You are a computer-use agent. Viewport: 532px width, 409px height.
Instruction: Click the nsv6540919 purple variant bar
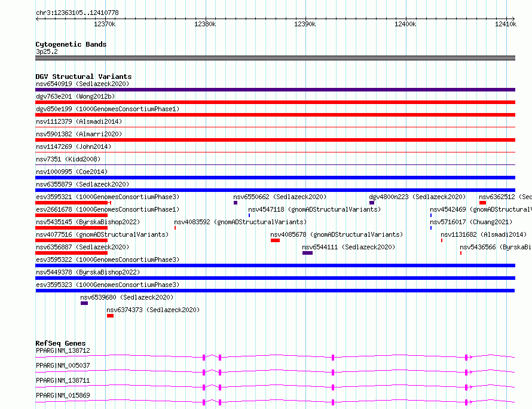(275, 90)
